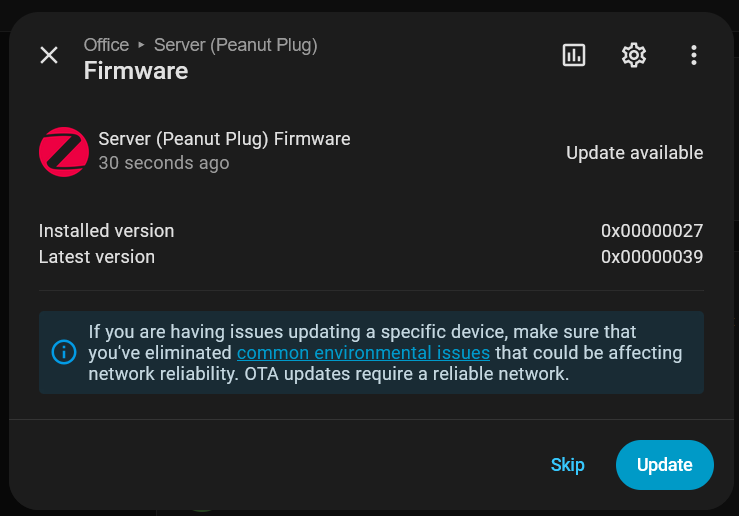Open the common environmental issues link
Image resolution: width=739 pixels, height=516 pixels.
[x=363, y=353]
